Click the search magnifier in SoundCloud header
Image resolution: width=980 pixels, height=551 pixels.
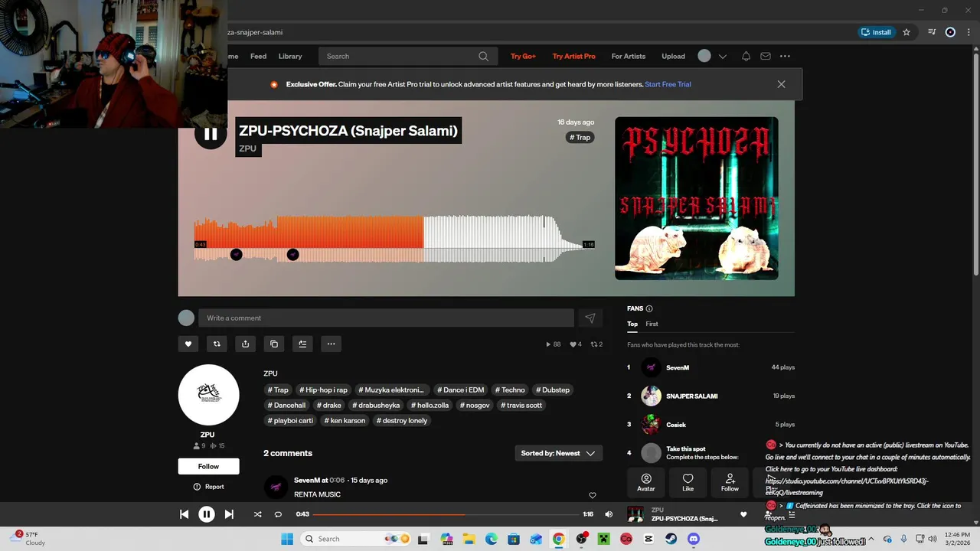coord(483,56)
